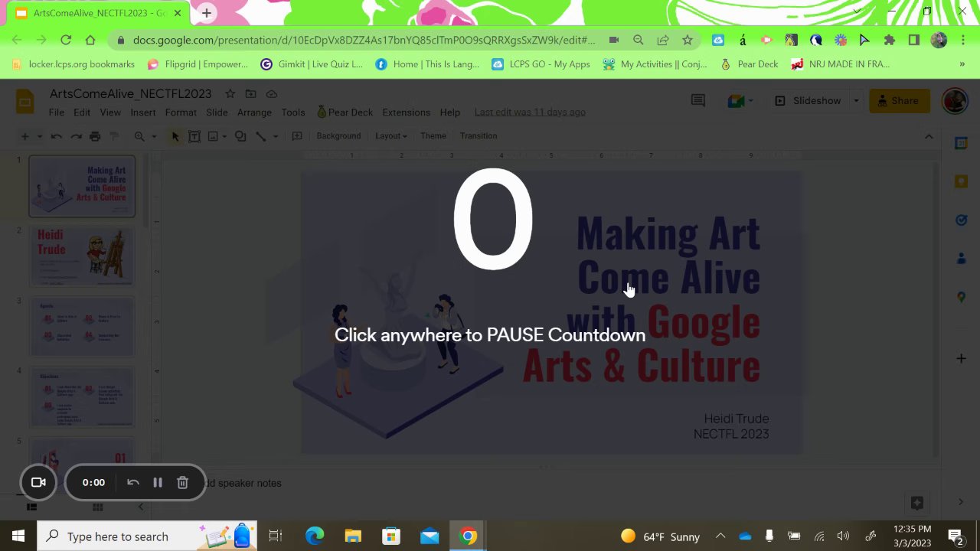Restart the recording with the undo arrow
Screen dimensions: 980x551
[x=132, y=483]
